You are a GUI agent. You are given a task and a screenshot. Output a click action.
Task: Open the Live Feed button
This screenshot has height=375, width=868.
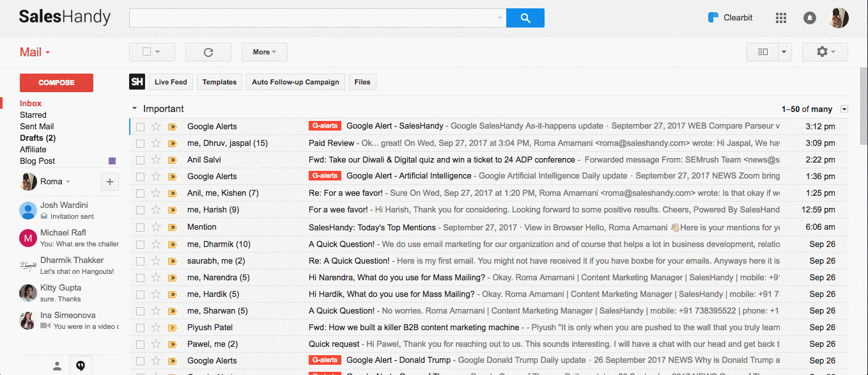[x=171, y=82]
